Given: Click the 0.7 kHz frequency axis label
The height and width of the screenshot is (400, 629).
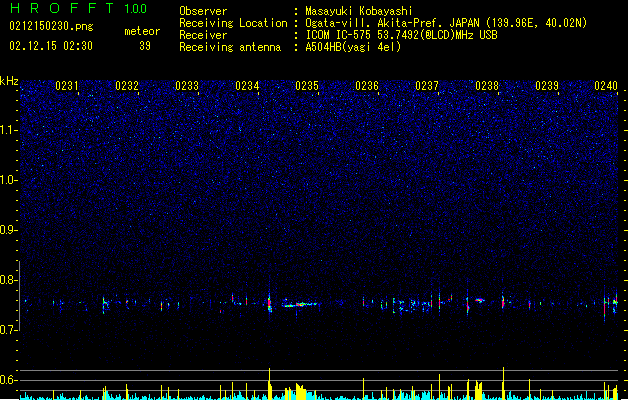Looking at the screenshot, I should (9, 330).
